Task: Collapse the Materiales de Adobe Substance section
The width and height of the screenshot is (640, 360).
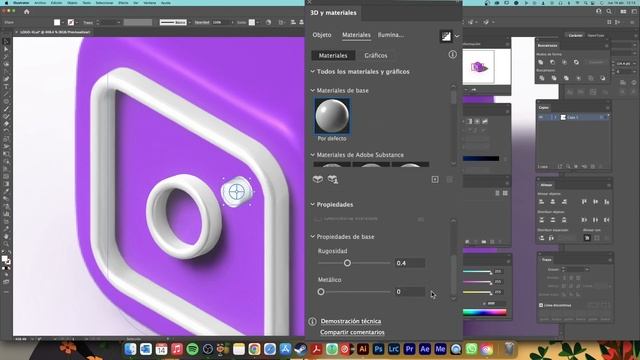Action: tap(313, 155)
